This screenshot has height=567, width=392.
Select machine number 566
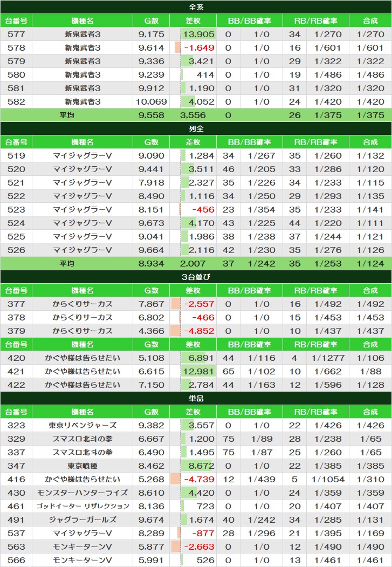(x=16, y=560)
